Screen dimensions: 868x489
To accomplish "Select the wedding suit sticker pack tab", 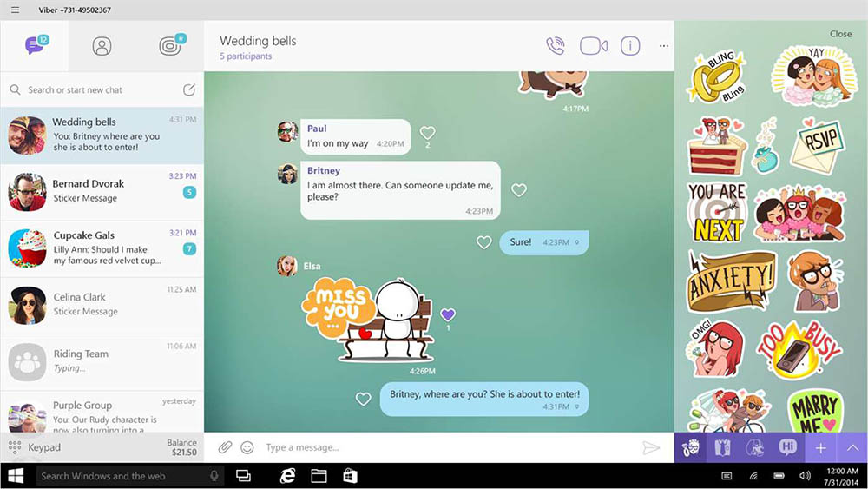I will pyautogui.click(x=722, y=447).
